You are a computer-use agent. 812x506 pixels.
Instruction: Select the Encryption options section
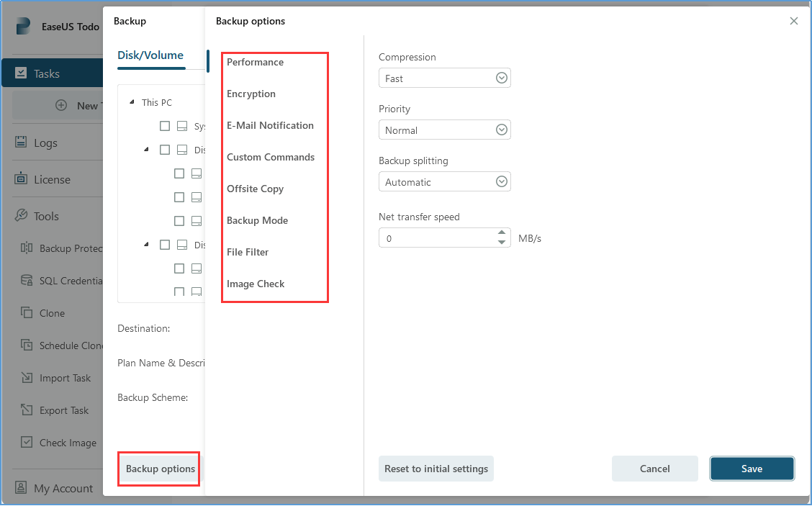pyautogui.click(x=251, y=94)
